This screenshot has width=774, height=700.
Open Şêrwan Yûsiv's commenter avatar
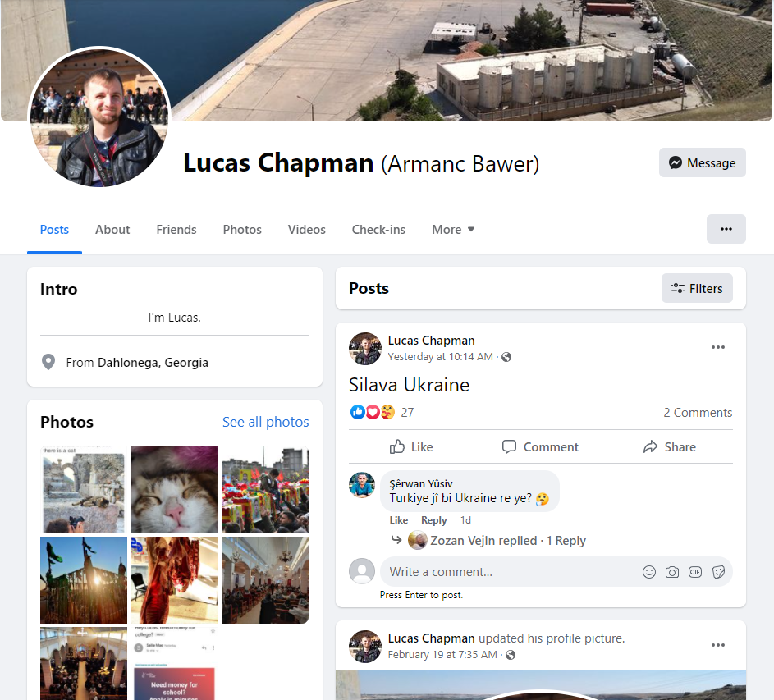click(x=362, y=485)
